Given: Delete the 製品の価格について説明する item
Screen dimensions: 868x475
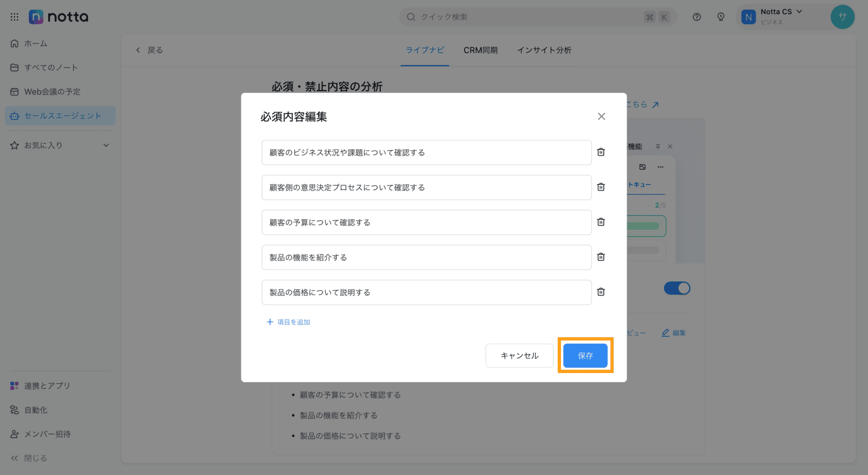Looking at the screenshot, I should tap(601, 292).
